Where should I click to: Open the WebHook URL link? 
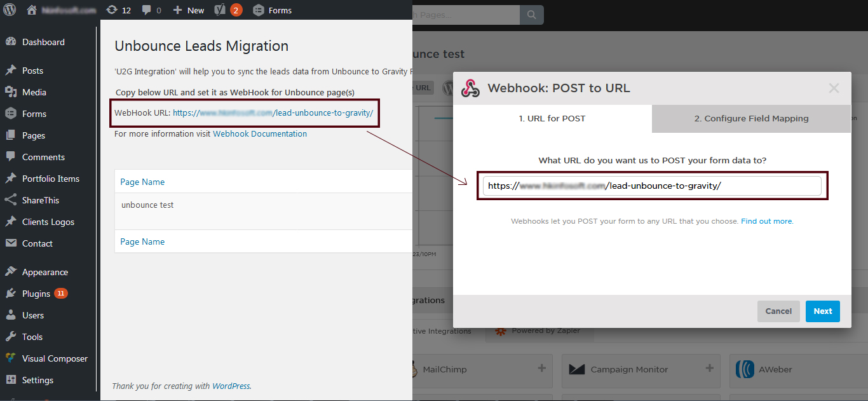coord(273,113)
